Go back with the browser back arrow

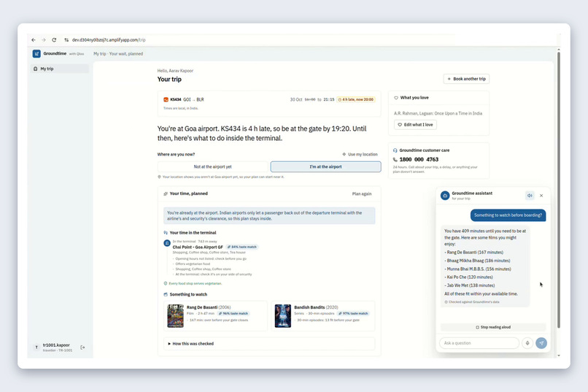[34, 39]
